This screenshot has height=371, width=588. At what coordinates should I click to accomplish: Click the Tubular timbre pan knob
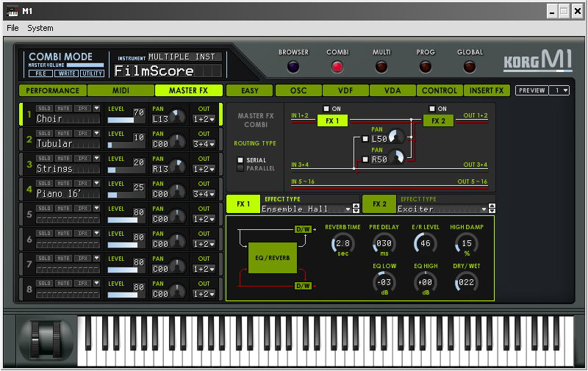(x=178, y=142)
